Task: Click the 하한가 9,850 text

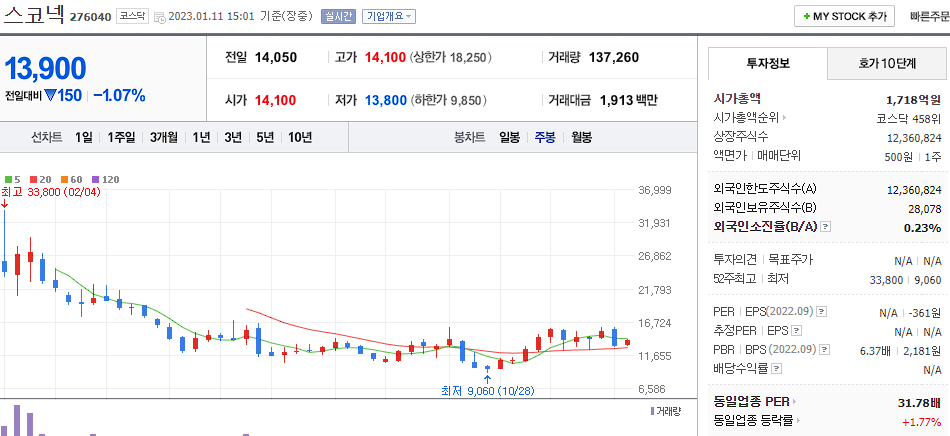Action: [449, 100]
